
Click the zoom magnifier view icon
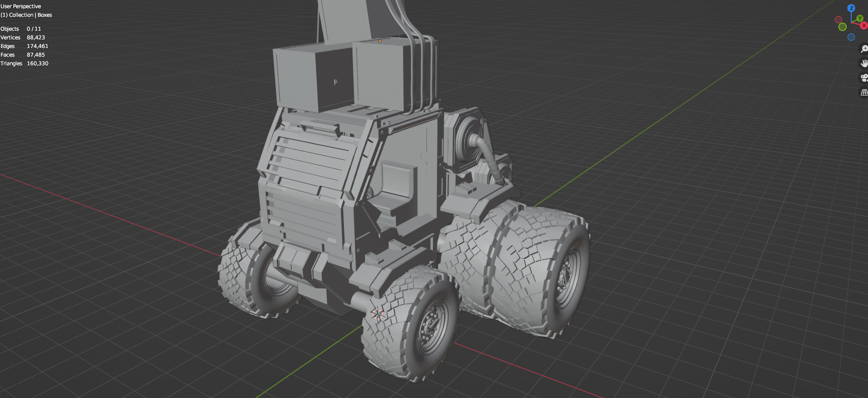click(x=864, y=49)
